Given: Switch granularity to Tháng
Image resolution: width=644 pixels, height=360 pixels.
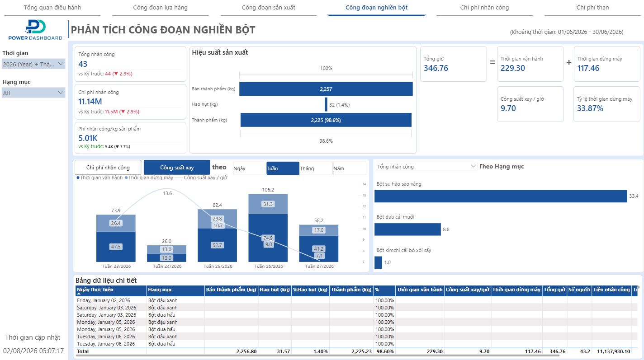Looking at the screenshot, I should tap(316, 168).
